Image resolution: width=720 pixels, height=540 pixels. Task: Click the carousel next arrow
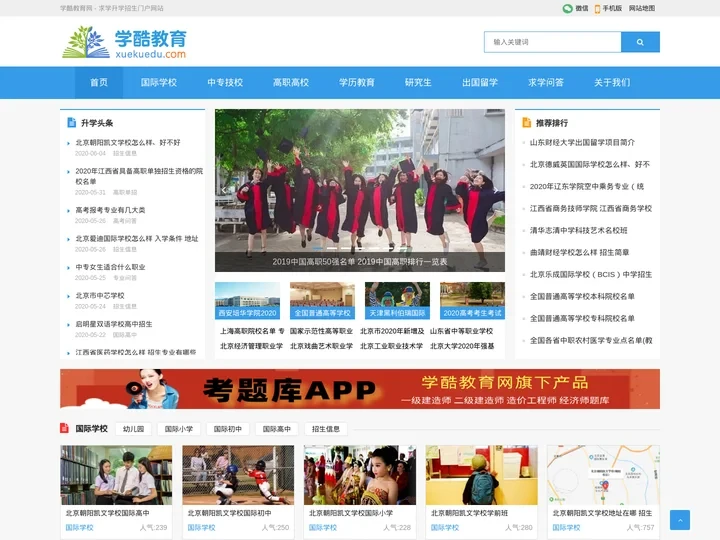tap(496, 190)
